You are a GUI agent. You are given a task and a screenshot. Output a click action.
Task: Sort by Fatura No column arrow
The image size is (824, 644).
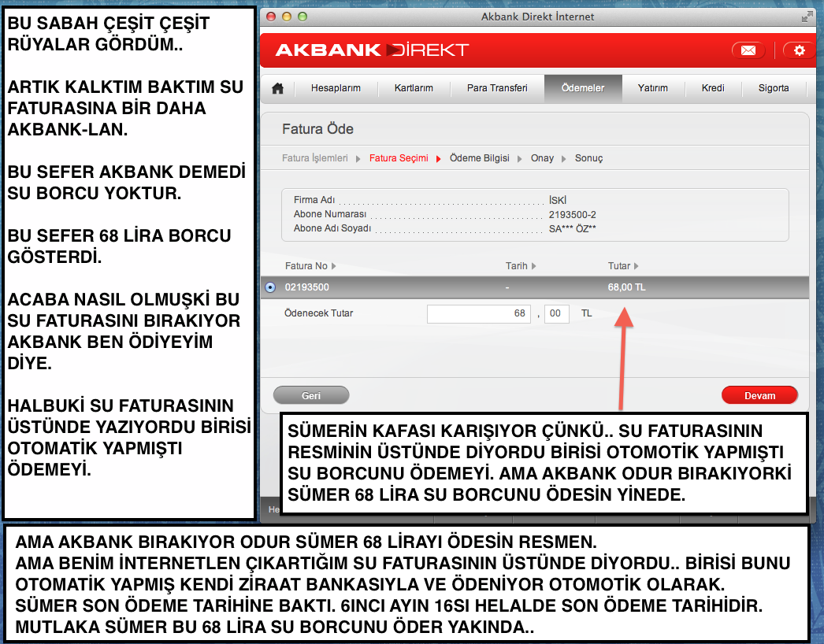[x=333, y=266]
